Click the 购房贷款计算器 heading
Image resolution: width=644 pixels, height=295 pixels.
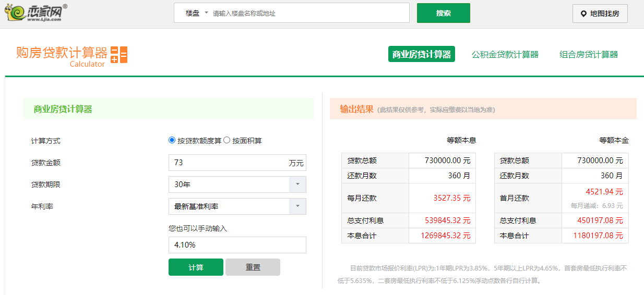(62, 53)
